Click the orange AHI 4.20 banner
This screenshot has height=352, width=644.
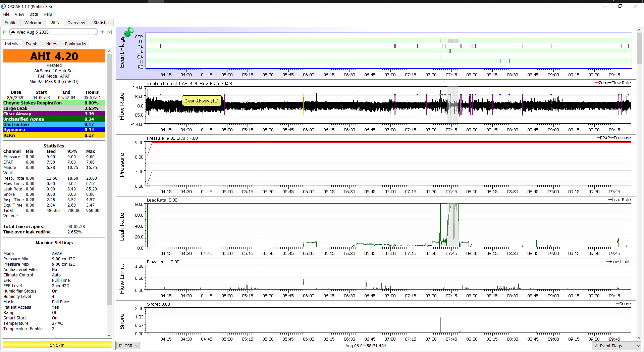[x=54, y=56]
